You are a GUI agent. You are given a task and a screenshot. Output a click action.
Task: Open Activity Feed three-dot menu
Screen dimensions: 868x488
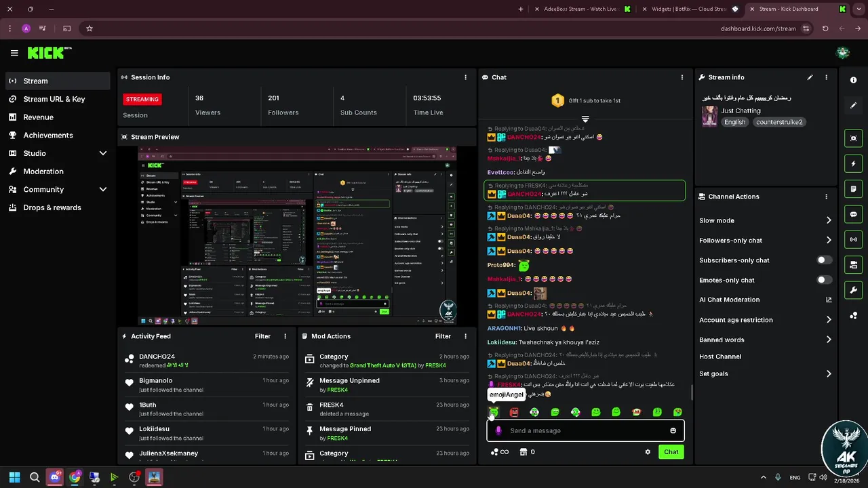point(285,336)
